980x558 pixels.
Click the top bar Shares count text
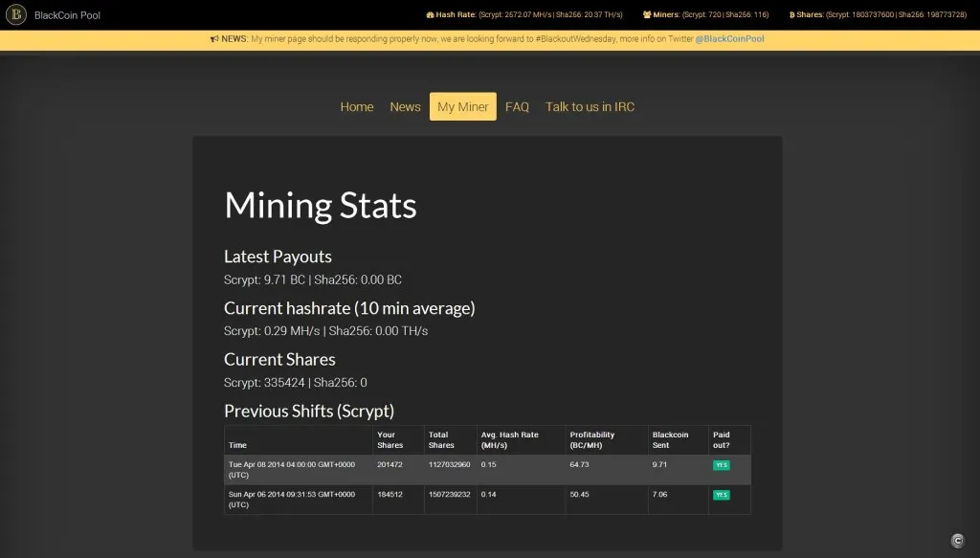click(x=896, y=15)
